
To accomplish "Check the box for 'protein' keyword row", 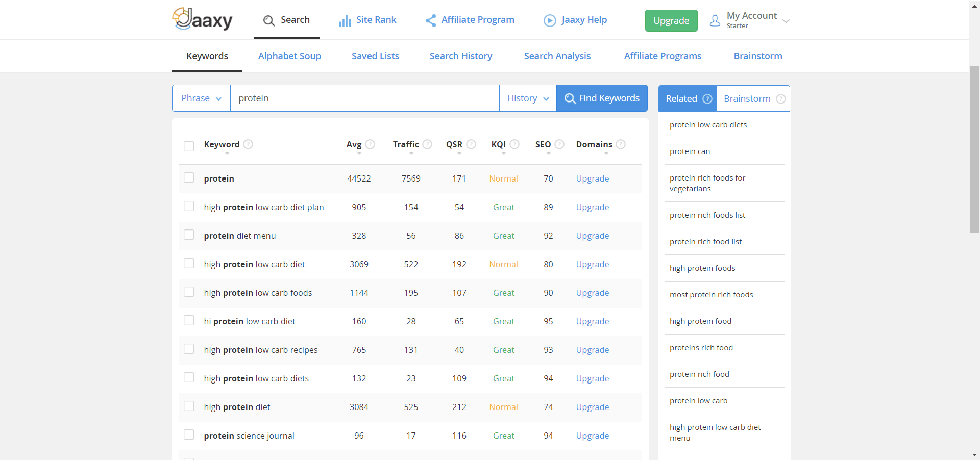I will pyautogui.click(x=189, y=177).
